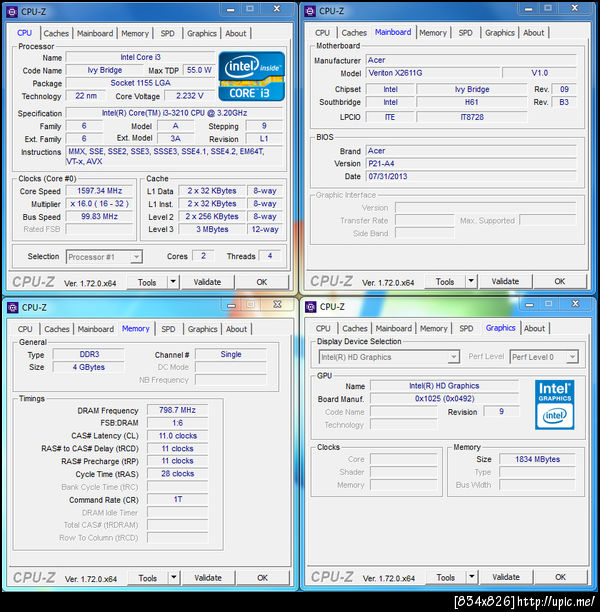
Task: Click Bus Speed value 99.83 MHz
Action: pyautogui.click(x=100, y=217)
